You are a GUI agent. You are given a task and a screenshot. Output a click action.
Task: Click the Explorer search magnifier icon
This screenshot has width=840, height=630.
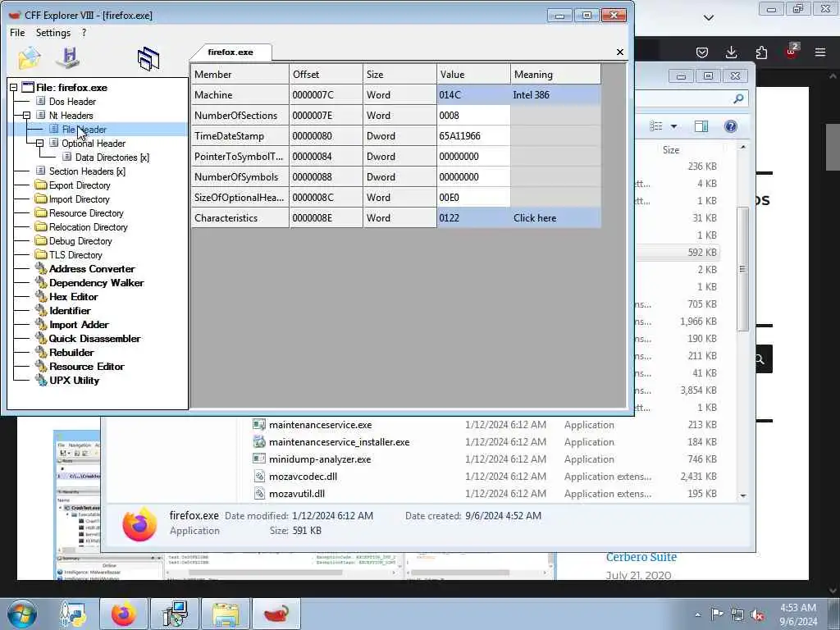pyautogui.click(x=738, y=98)
